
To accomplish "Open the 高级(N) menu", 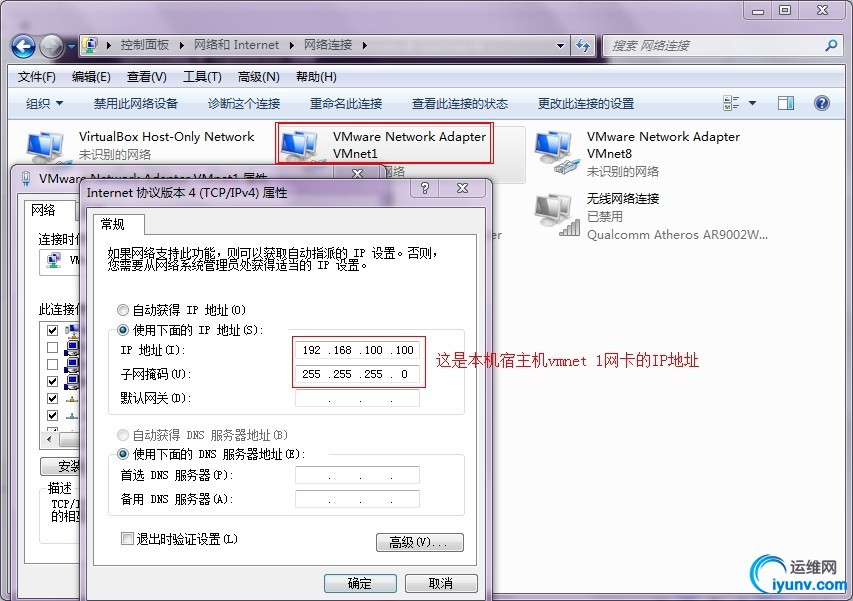I will point(258,77).
